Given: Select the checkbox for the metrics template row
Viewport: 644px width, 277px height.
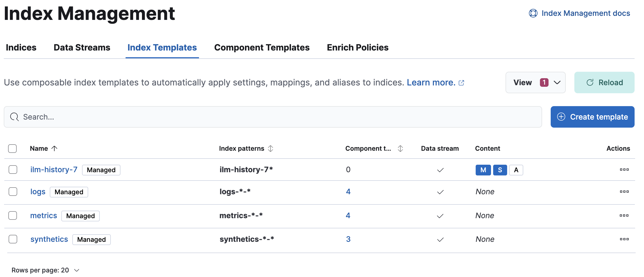Looking at the screenshot, I should tap(12, 215).
